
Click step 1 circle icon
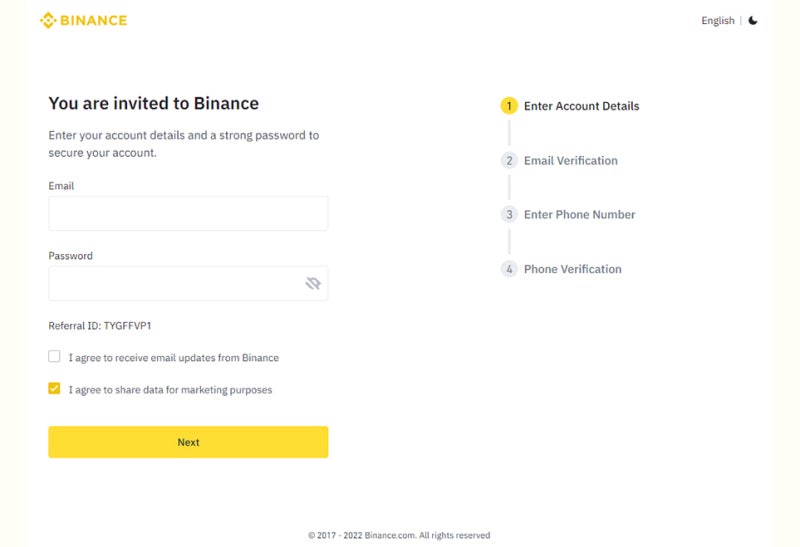(509, 106)
